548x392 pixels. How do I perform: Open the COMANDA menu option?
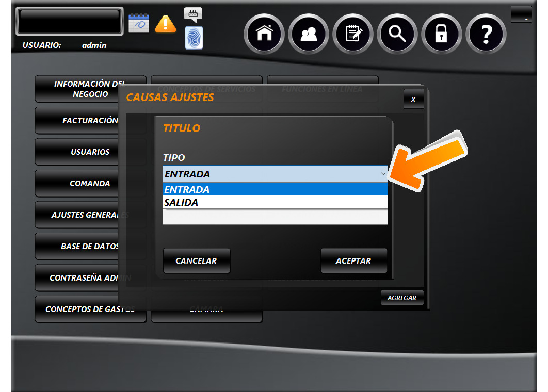[x=90, y=184]
